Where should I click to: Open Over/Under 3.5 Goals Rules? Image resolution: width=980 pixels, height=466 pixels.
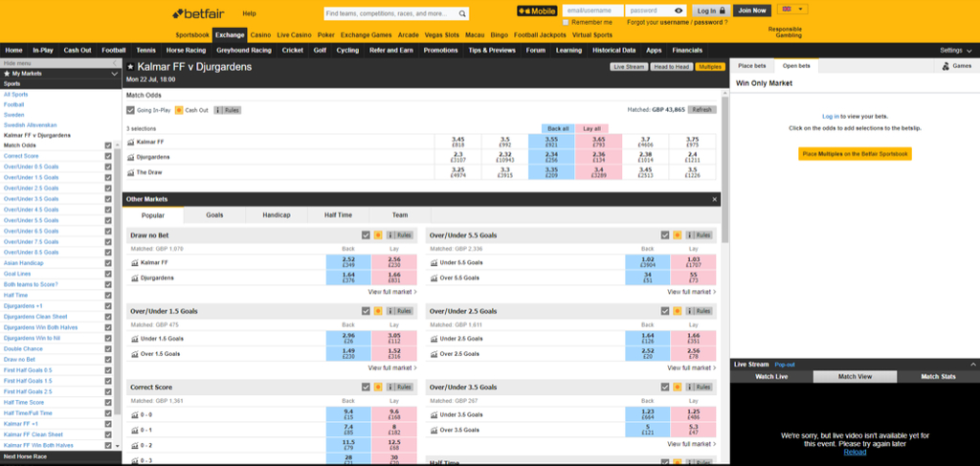coord(699,388)
